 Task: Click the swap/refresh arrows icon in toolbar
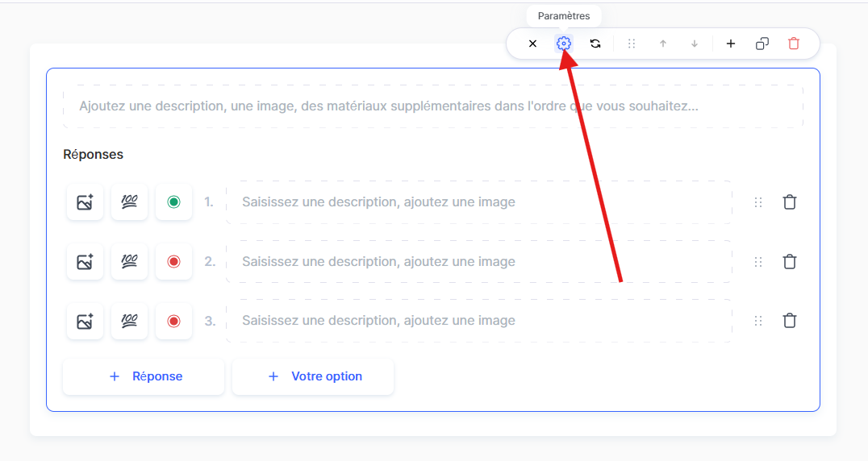tap(595, 44)
